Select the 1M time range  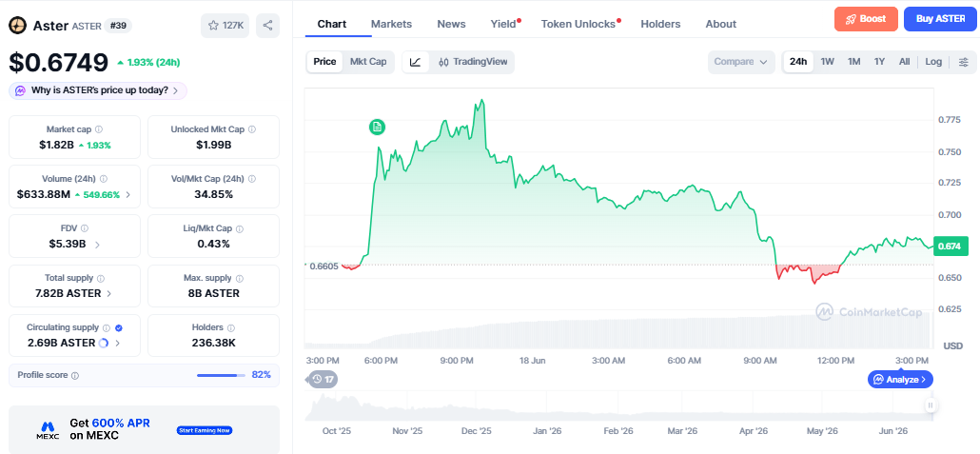click(x=853, y=62)
